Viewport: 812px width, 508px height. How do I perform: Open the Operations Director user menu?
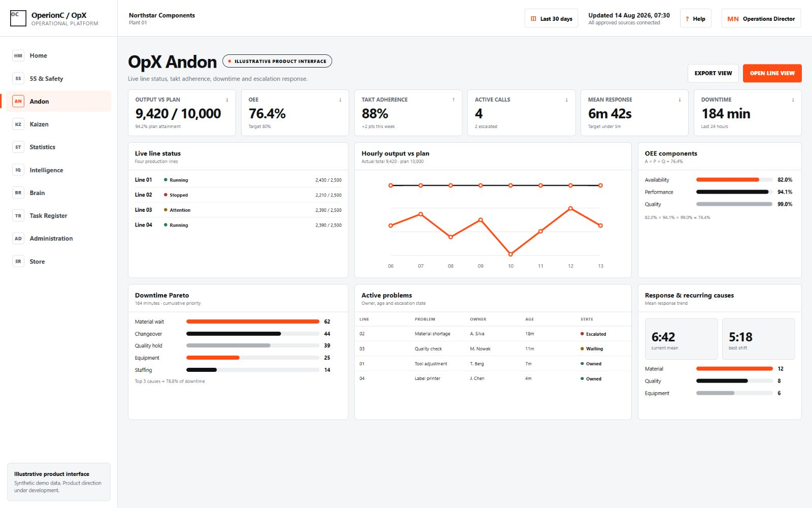coord(761,19)
